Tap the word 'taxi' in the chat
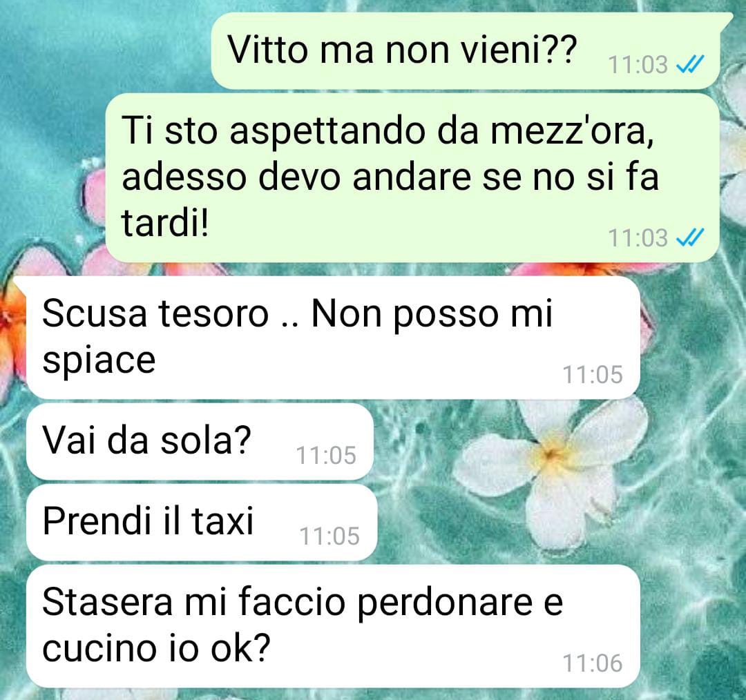 pyautogui.click(x=222, y=521)
